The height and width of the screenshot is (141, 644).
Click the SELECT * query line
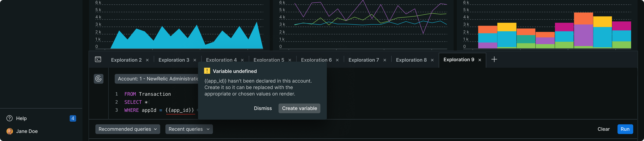136,102
